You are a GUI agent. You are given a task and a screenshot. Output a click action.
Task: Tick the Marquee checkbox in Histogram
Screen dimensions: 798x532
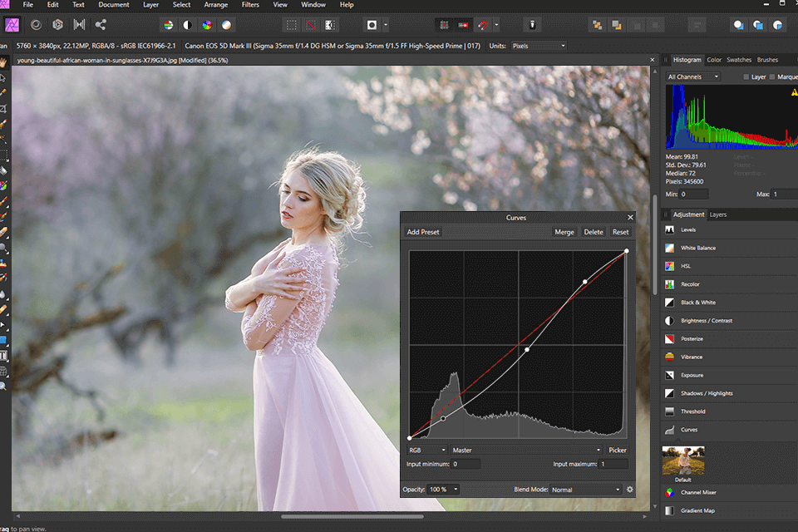tap(771, 77)
